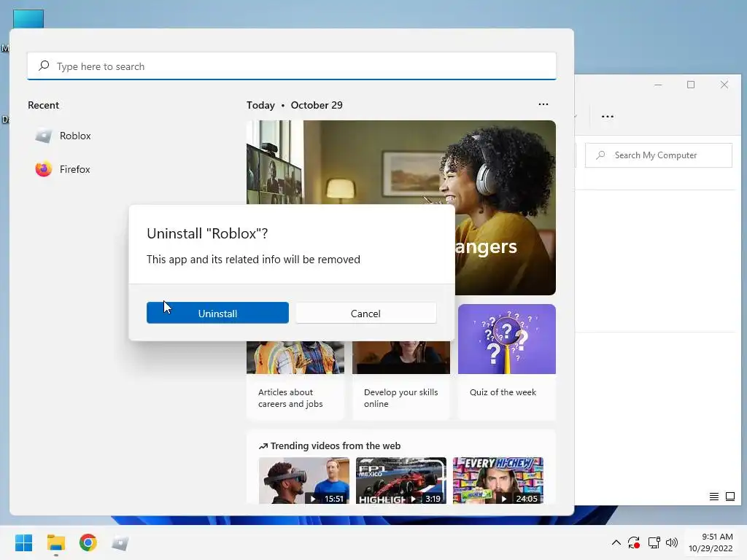Click 'Search My Computer' box in background window
Screen dimensions: 747x560
(659, 155)
